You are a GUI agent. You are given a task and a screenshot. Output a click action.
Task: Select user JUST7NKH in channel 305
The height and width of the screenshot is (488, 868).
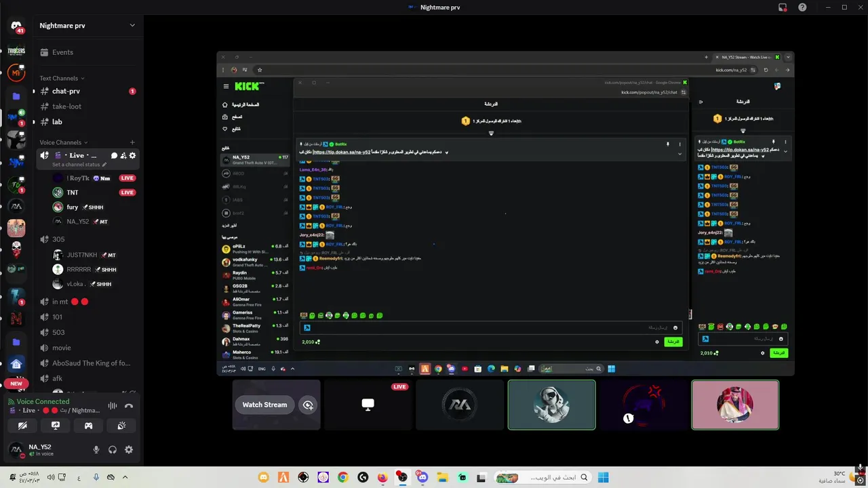tap(94, 255)
